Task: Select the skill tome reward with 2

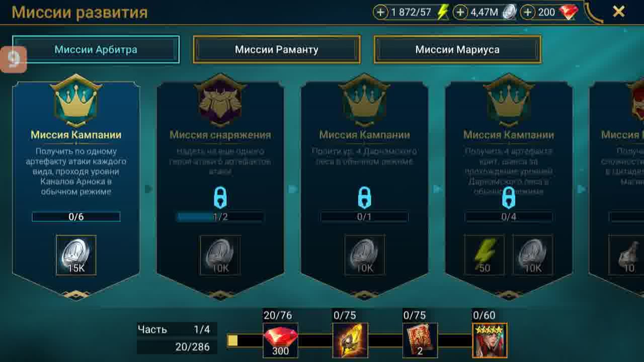Action: pos(420,340)
